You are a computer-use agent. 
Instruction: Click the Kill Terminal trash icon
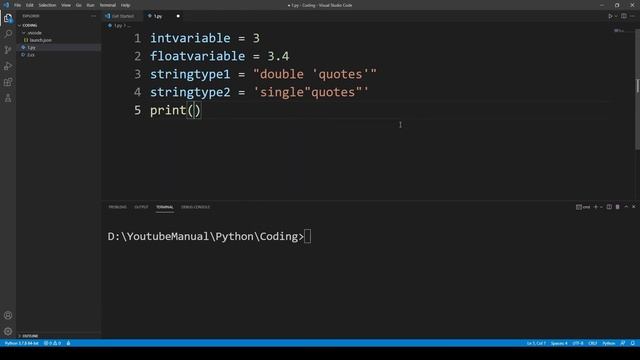(618, 207)
